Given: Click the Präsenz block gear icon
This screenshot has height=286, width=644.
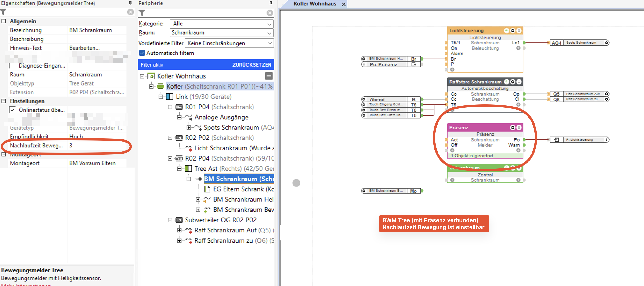Looking at the screenshot, I should (513, 128).
